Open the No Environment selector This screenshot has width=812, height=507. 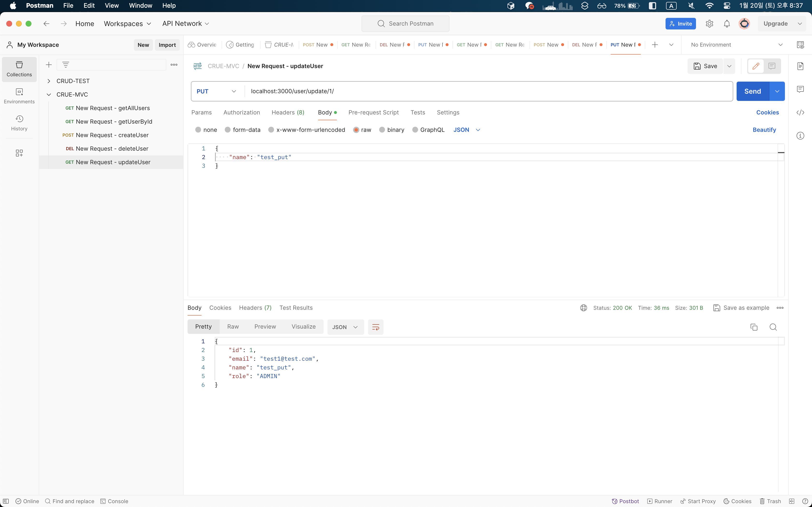(736, 45)
